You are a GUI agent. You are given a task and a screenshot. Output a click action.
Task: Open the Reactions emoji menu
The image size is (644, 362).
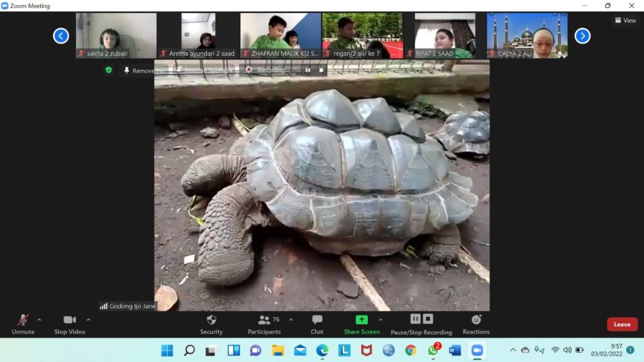click(x=476, y=320)
